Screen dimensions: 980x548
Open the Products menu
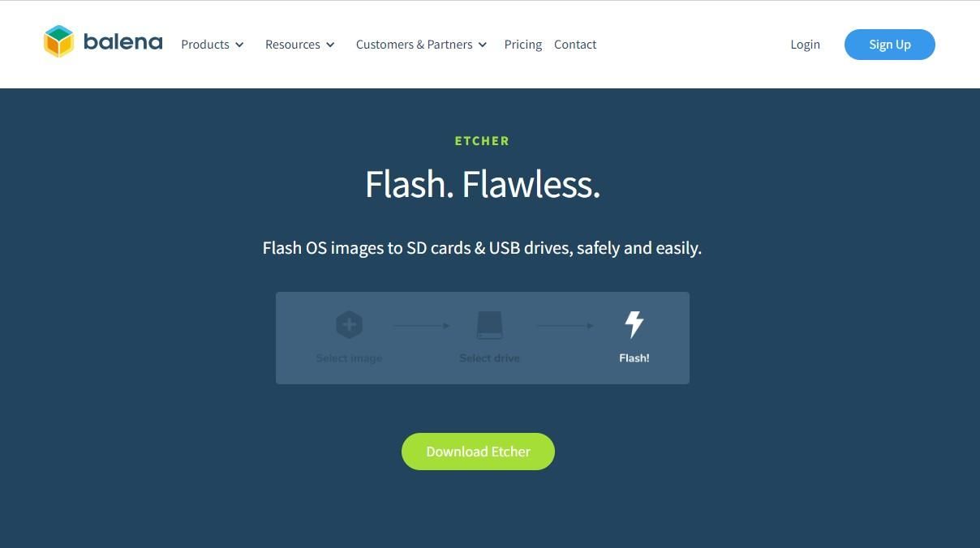213,45
